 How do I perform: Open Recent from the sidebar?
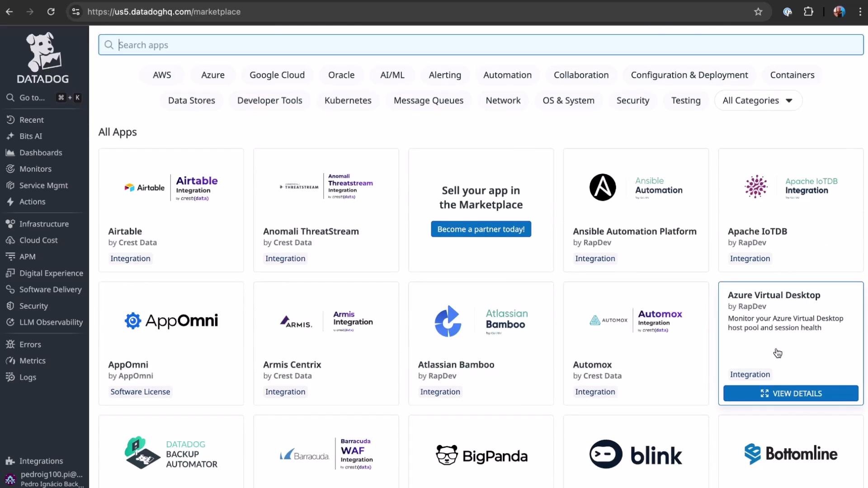pyautogui.click(x=31, y=120)
